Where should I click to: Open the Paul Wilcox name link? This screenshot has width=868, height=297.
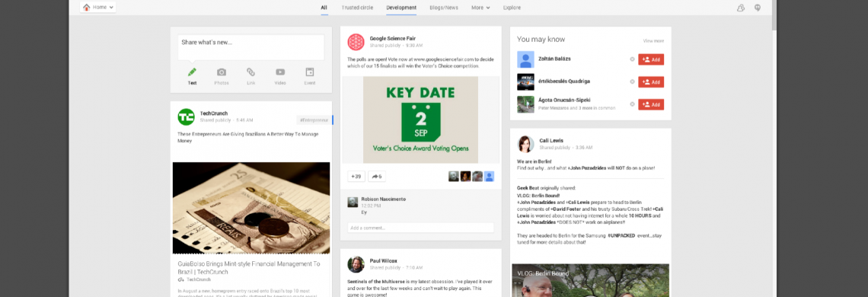383,260
